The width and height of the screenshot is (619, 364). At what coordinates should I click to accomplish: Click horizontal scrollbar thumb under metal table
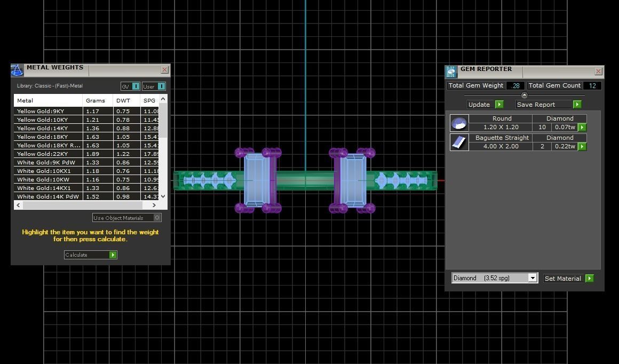pos(83,205)
